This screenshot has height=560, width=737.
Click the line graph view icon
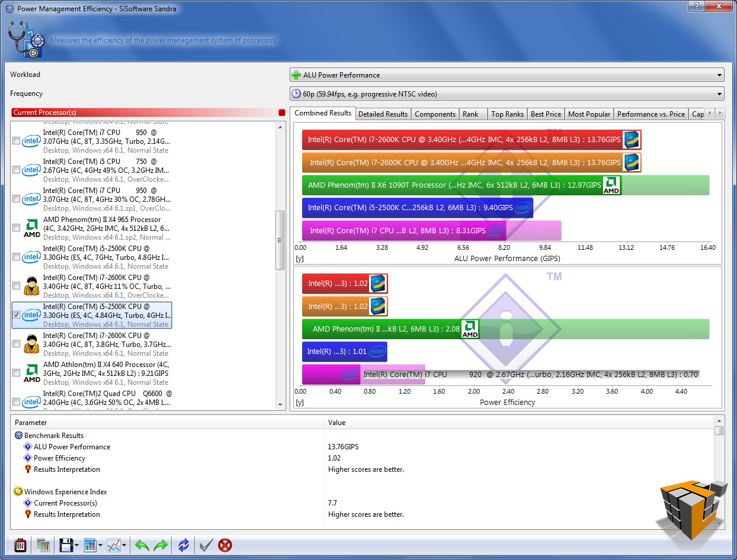(x=114, y=545)
